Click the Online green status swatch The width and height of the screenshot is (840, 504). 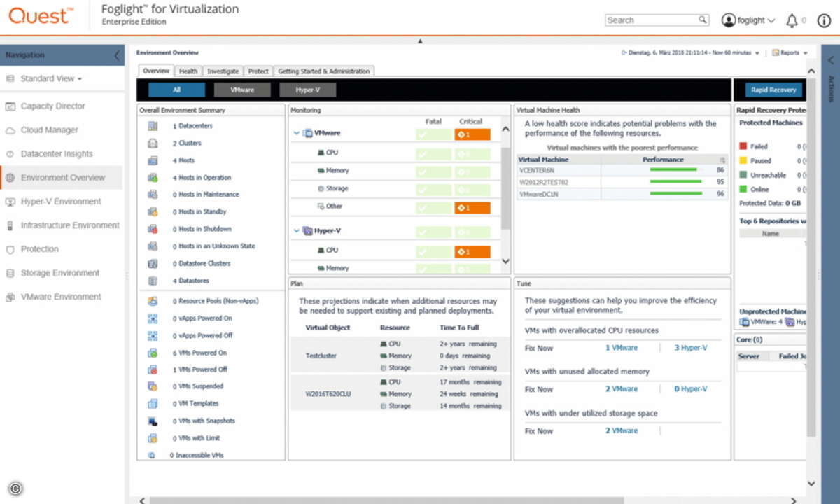[x=743, y=190]
